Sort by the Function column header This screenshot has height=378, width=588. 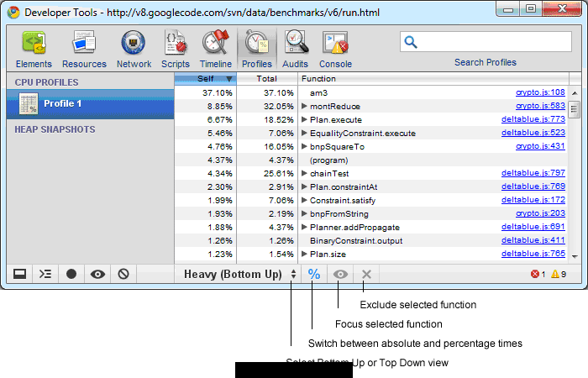pos(433,79)
